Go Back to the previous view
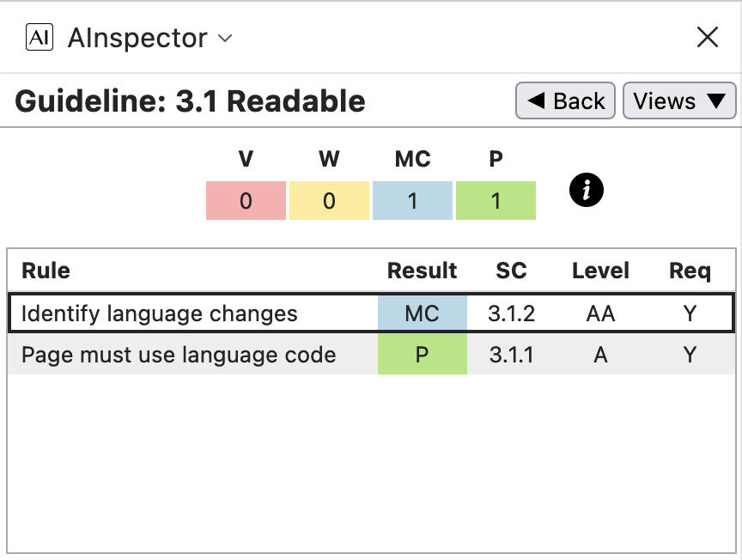The image size is (742, 560). coord(565,101)
